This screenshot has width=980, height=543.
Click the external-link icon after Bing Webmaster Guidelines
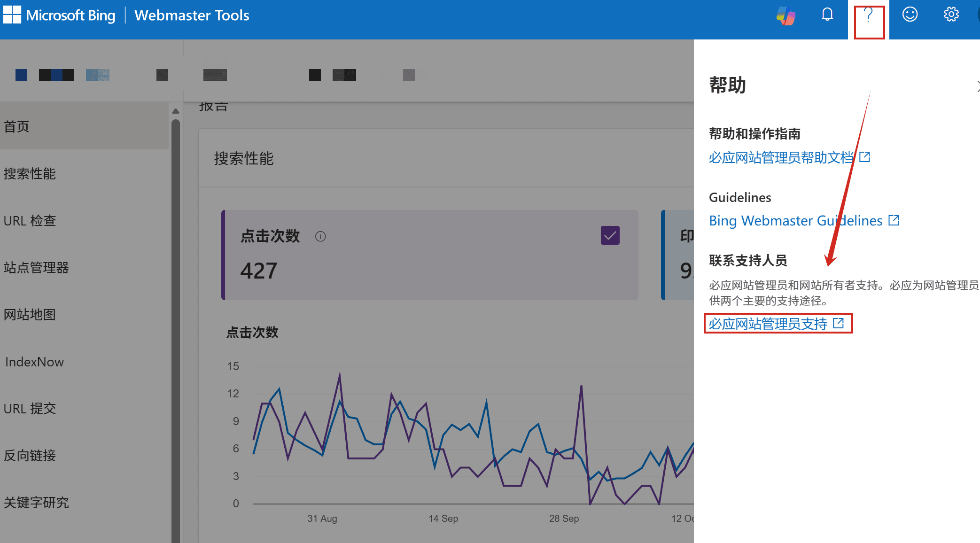click(894, 220)
